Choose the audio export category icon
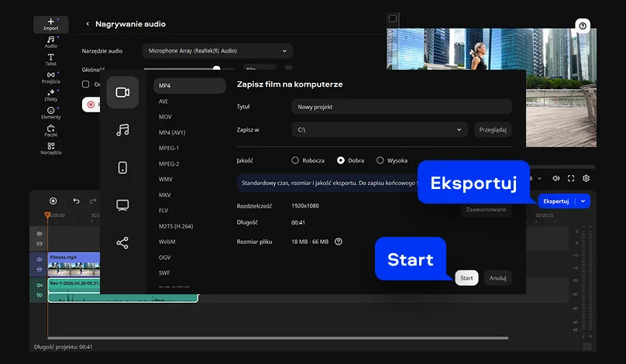 (x=122, y=130)
